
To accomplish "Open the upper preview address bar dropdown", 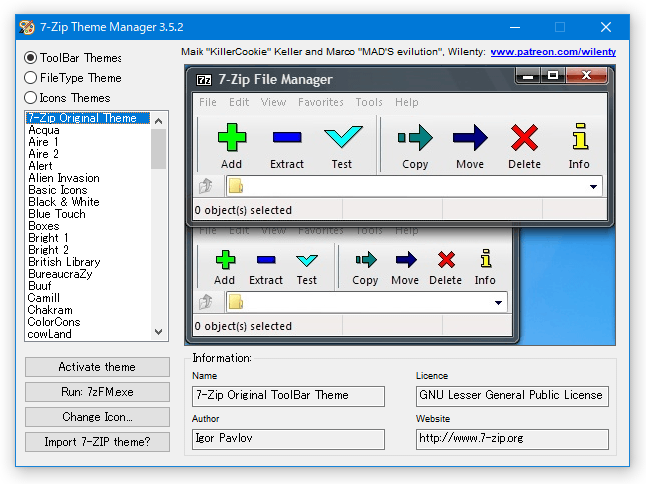I will click(593, 187).
